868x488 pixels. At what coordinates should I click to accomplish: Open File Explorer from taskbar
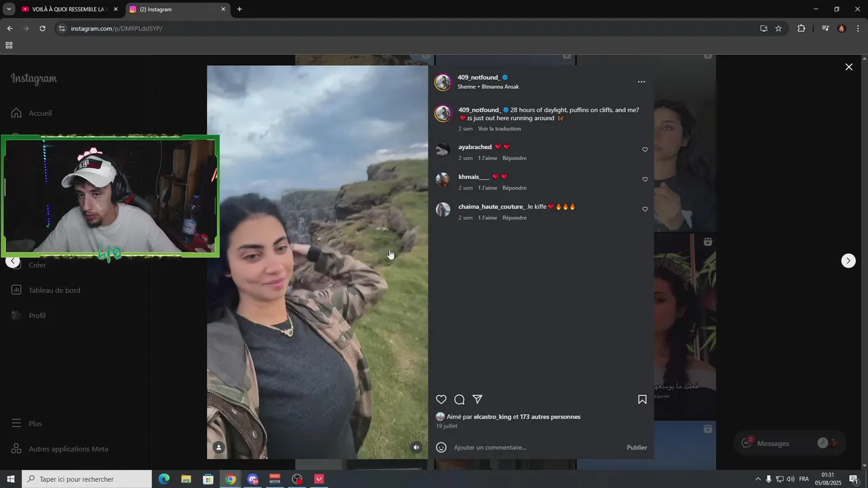point(186,479)
